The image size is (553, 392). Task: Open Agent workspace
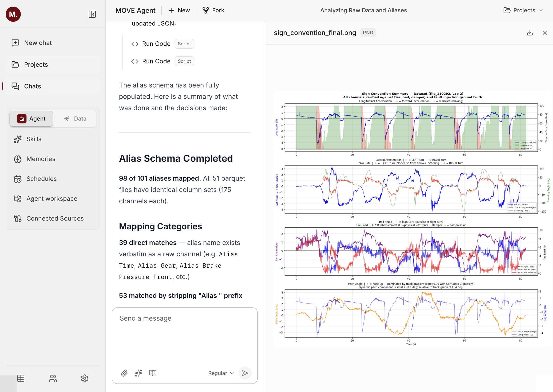click(53, 199)
